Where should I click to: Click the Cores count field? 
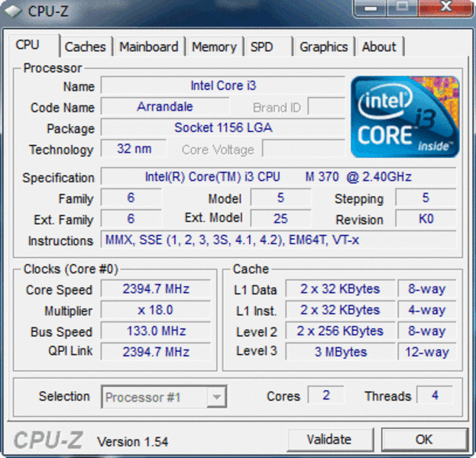coord(326,395)
